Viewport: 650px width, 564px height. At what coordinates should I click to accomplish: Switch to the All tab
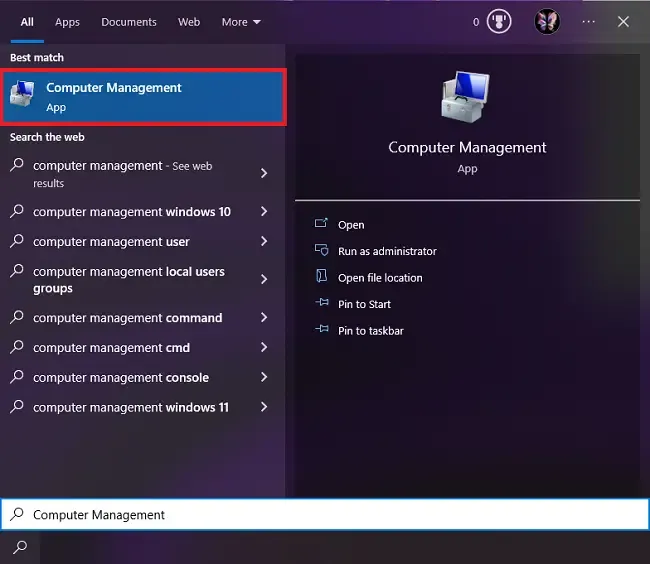tap(27, 22)
